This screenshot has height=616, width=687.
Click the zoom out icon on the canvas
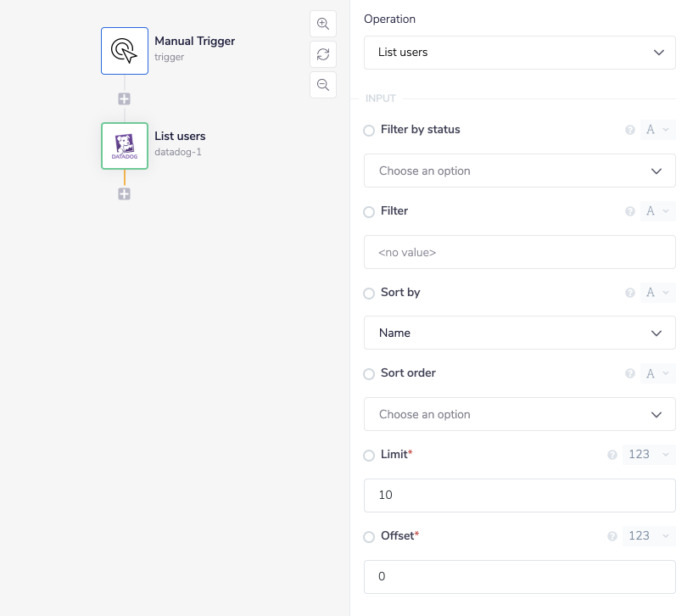pos(323,85)
